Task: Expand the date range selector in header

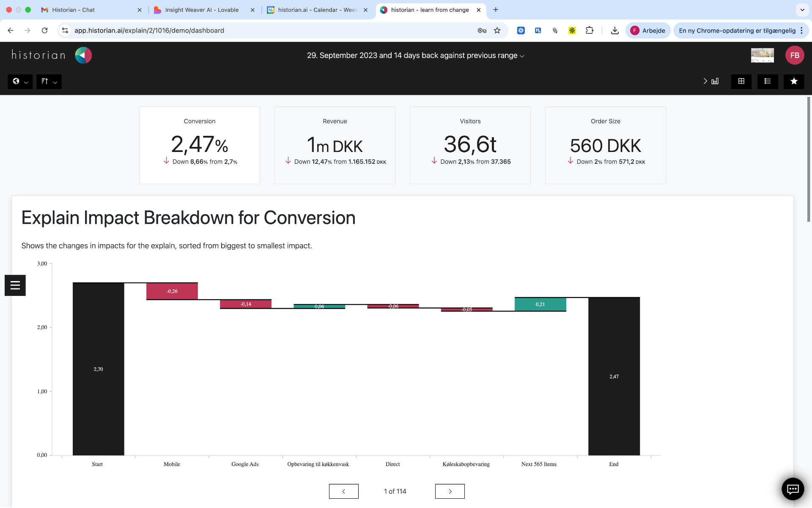Action: pos(416,55)
